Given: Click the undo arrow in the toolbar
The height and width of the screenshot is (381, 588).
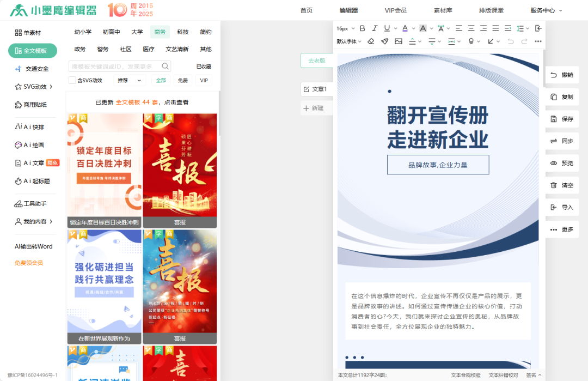Looking at the screenshot, I should [x=510, y=41].
